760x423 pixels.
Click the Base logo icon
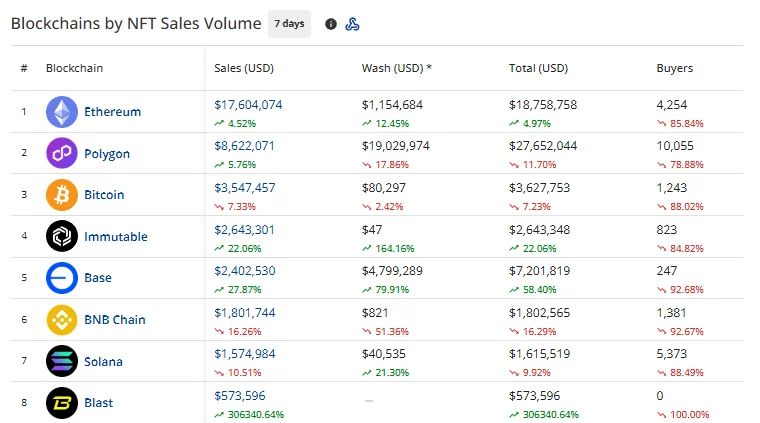[x=62, y=278]
